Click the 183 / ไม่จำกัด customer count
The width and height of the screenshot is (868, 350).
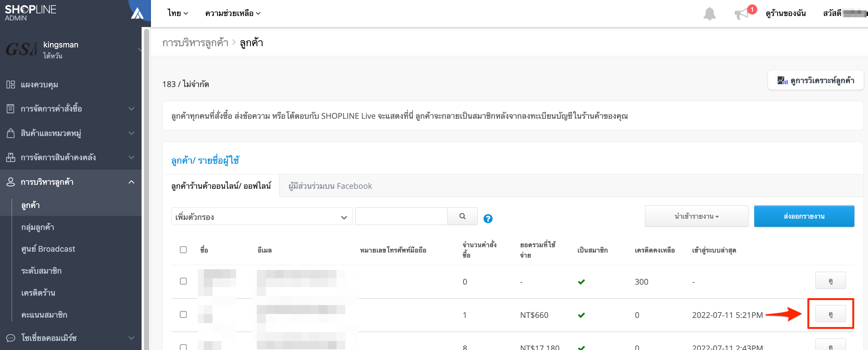[x=186, y=84]
